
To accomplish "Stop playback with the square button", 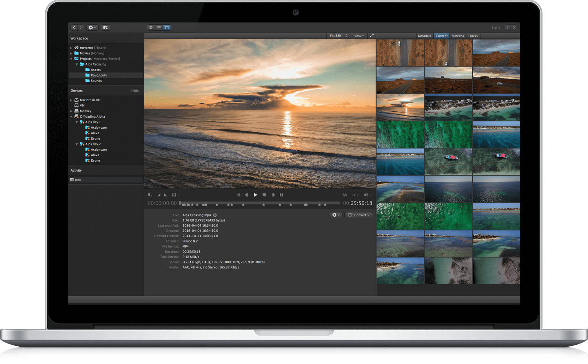I will point(264,195).
